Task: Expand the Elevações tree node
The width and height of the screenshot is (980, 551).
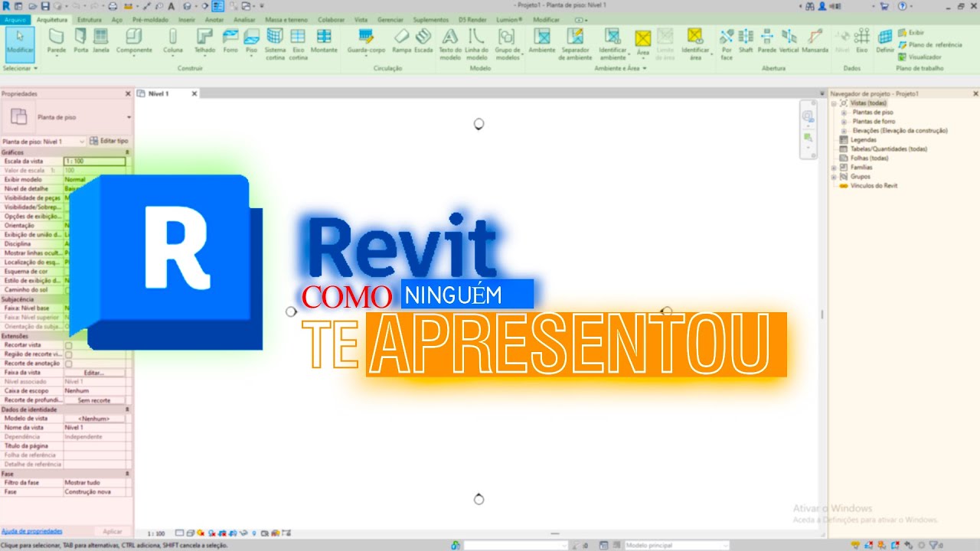Action: coord(844,131)
